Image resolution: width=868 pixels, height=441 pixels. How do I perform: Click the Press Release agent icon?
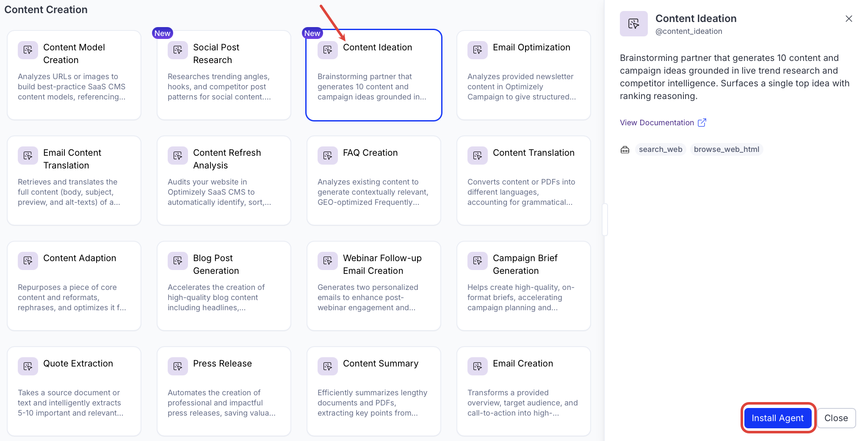(x=178, y=367)
